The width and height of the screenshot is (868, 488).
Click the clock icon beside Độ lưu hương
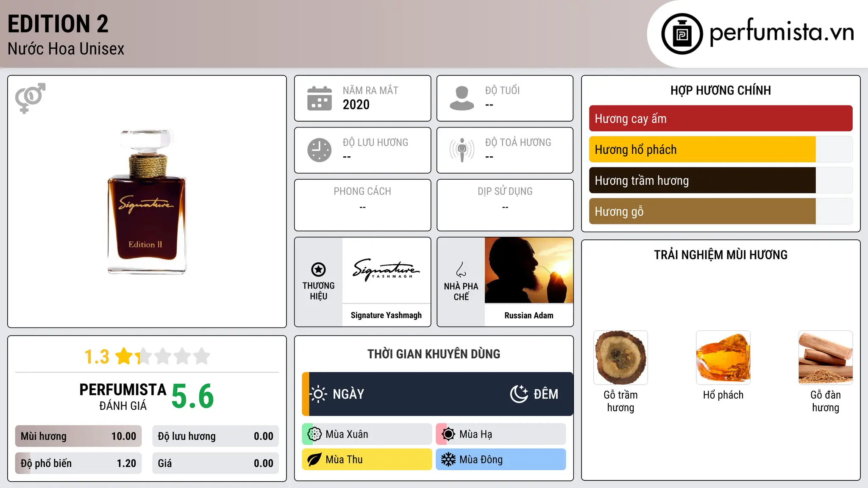pyautogui.click(x=320, y=150)
